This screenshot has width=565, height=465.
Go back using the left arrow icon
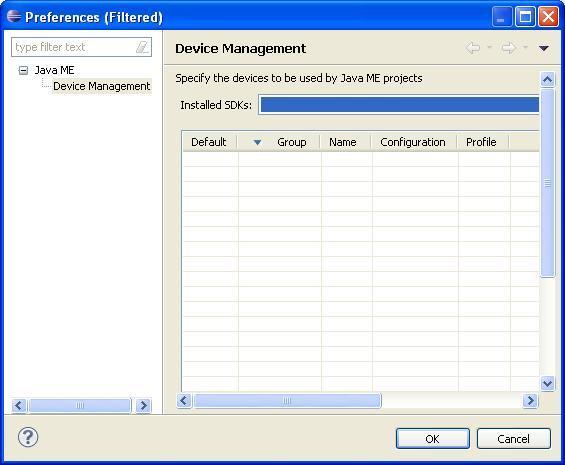coord(473,48)
